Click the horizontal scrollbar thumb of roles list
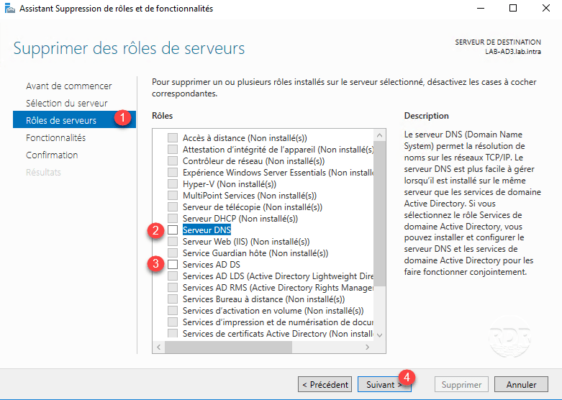Screen dimensions: 562x400 (x=228, y=347)
